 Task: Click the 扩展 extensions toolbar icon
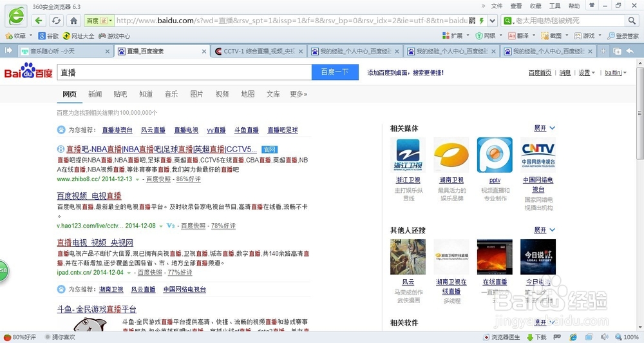tap(453, 35)
